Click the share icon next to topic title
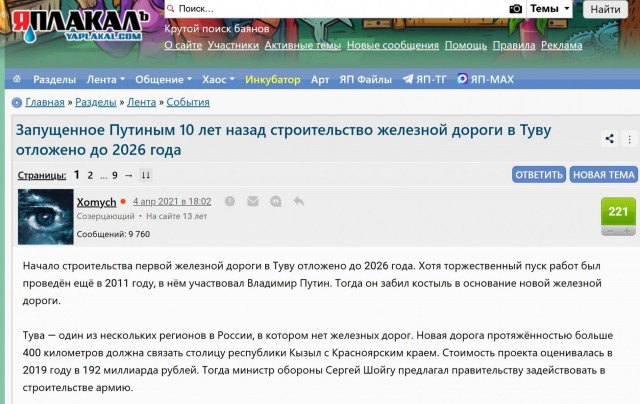 coord(609,139)
